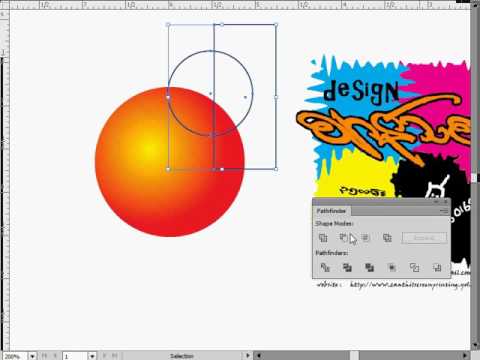
Task: Go to last artboard
Action: click(x=114, y=356)
